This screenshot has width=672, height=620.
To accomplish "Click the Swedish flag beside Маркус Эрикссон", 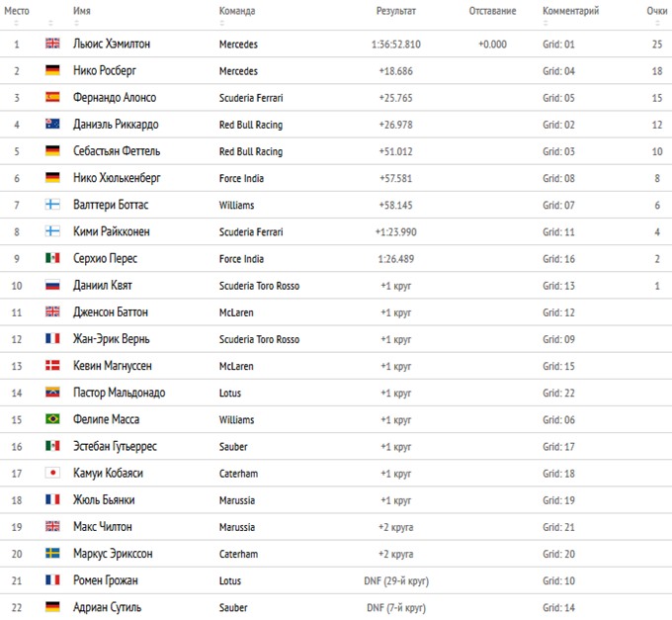I will [x=52, y=553].
